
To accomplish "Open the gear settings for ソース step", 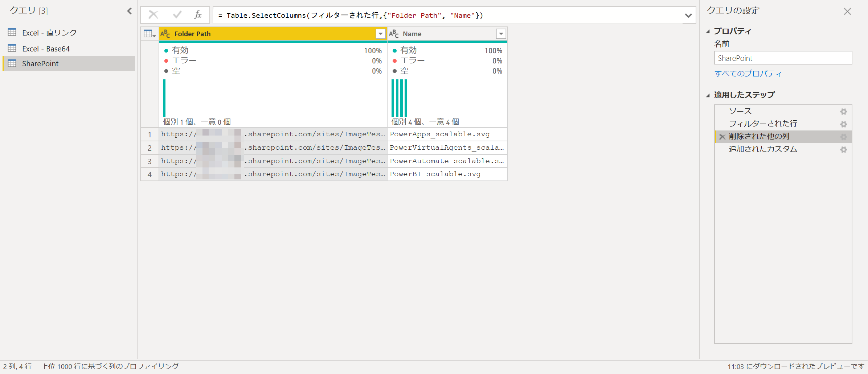I will (x=844, y=112).
